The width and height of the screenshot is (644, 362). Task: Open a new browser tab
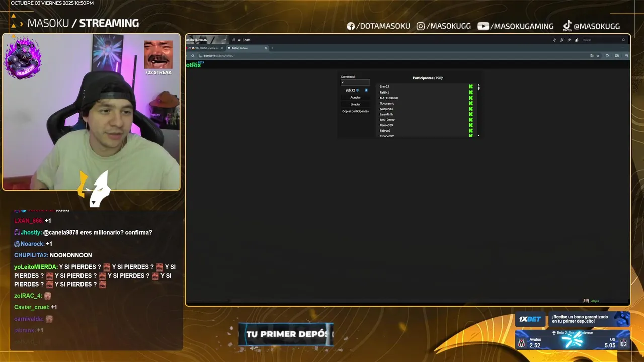(x=272, y=48)
